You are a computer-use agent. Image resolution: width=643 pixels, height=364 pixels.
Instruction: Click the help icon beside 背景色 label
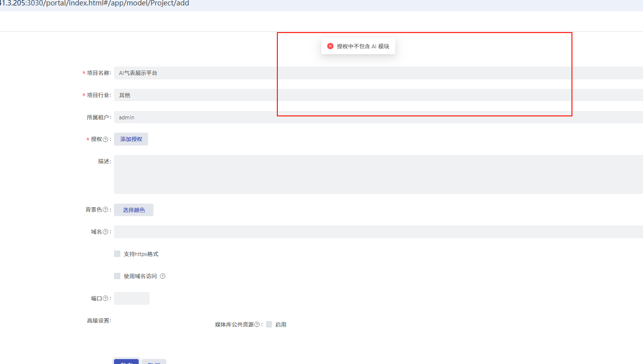(x=105, y=210)
